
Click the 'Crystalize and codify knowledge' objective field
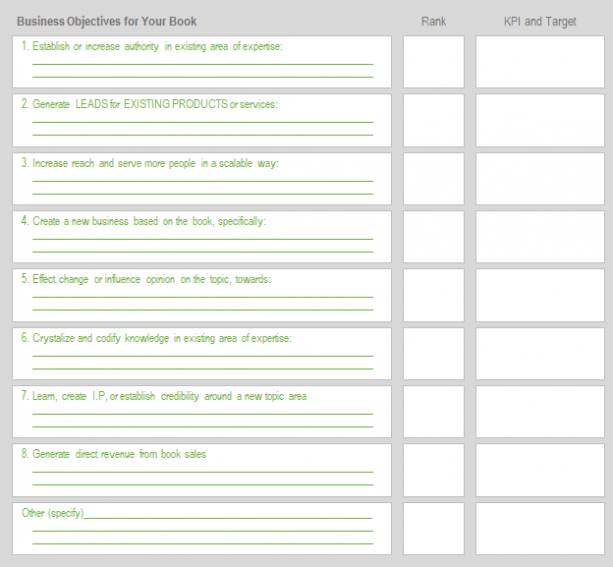click(x=202, y=353)
